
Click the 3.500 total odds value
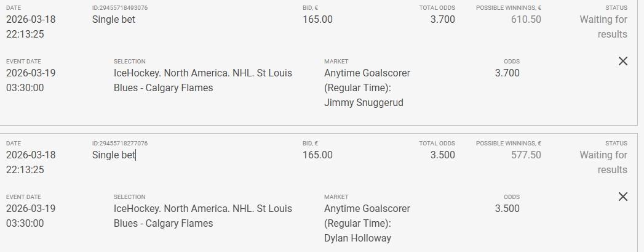[443, 155]
